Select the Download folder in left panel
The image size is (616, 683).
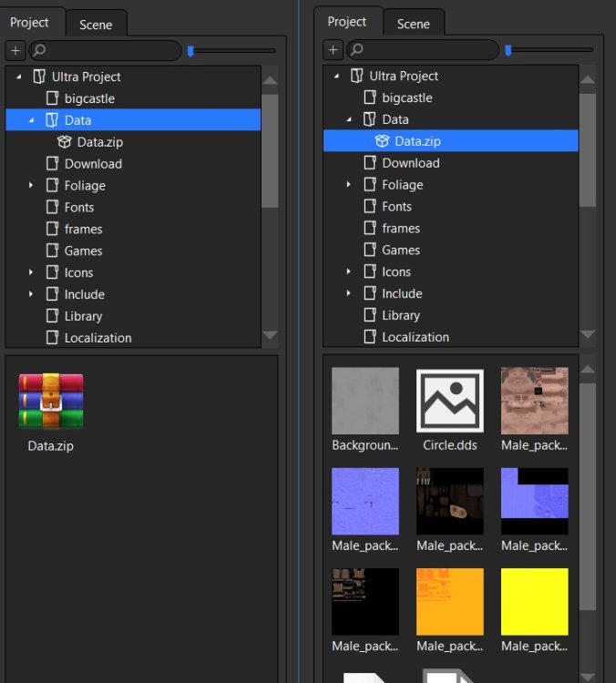(x=93, y=164)
